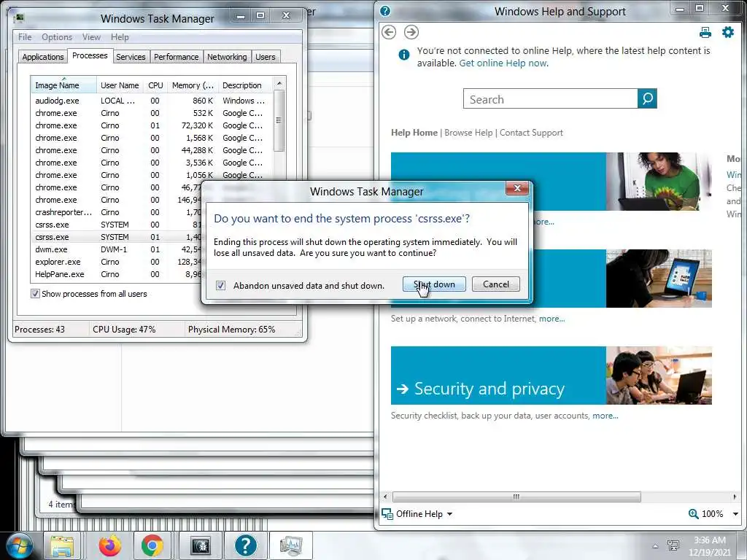The width and height of the screenshot is (747, 560).
Task: Select the explorer.exe process row
Action: coord(116,262)
